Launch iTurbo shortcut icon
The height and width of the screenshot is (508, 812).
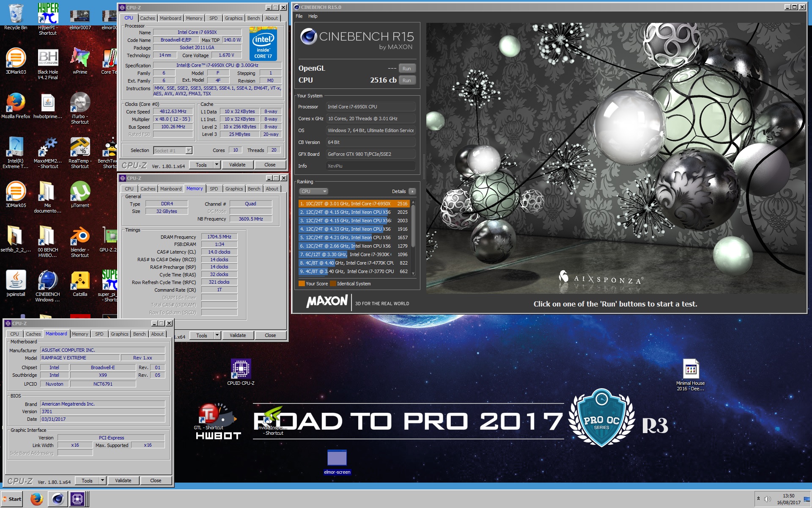point(80,108)
